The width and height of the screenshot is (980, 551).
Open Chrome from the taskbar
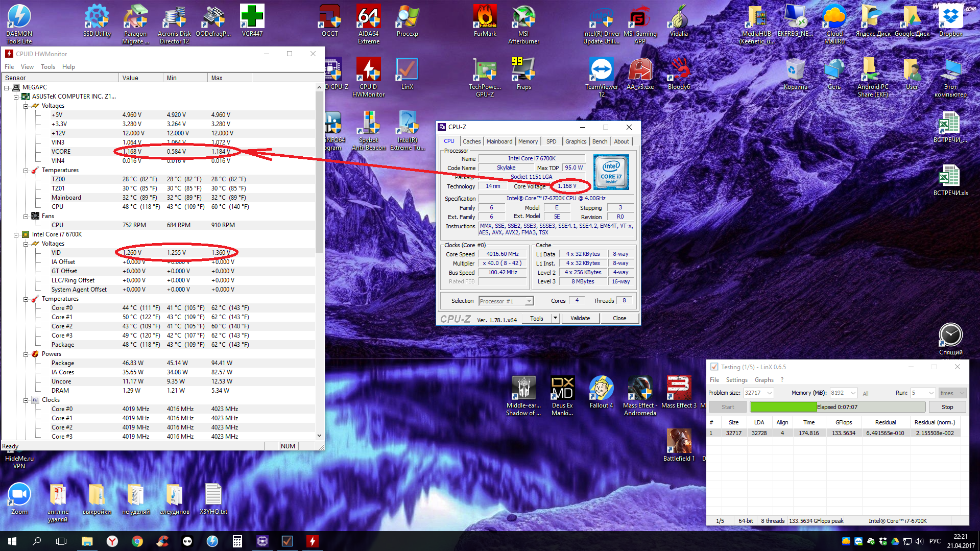137,541
